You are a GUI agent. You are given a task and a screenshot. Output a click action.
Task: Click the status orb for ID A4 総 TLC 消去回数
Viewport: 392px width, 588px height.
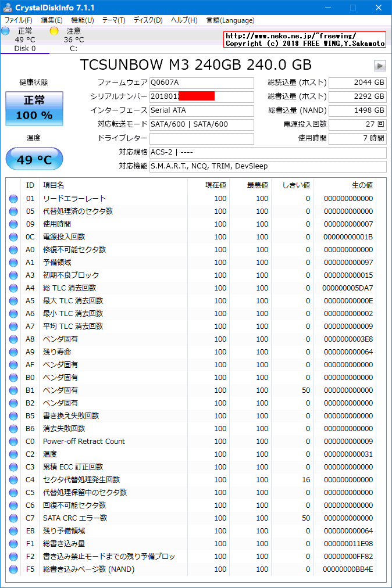13,288
